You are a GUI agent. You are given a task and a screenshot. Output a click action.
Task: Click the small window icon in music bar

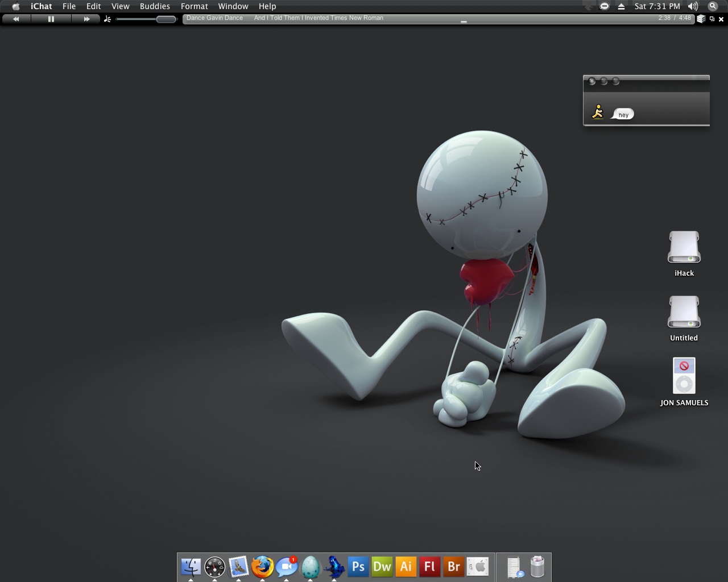[x=712, y=19]
